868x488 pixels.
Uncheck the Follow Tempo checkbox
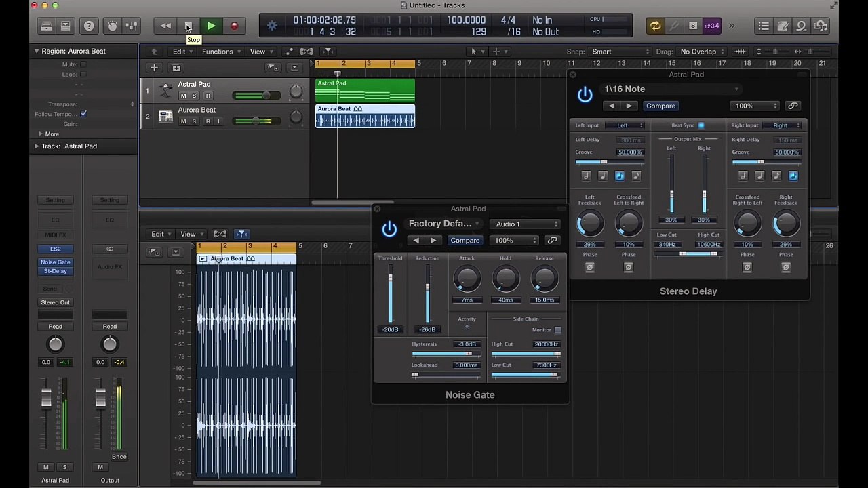click(83, 114)
